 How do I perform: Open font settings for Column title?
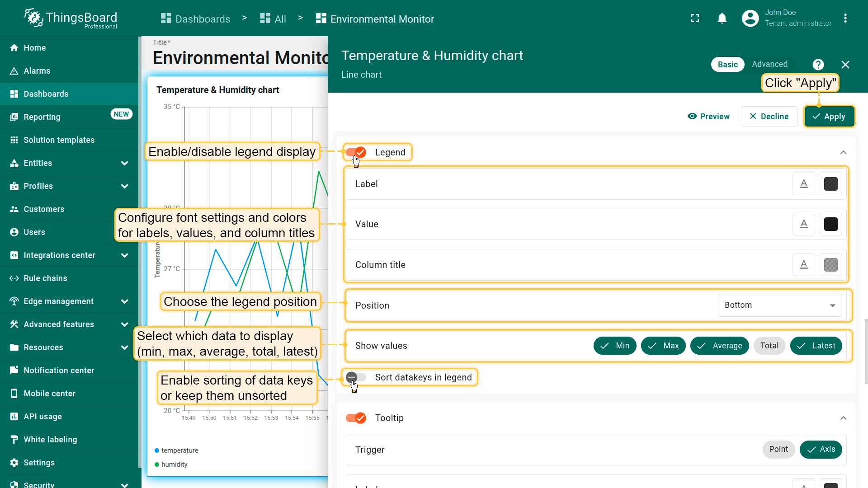(x=803, y=265)
